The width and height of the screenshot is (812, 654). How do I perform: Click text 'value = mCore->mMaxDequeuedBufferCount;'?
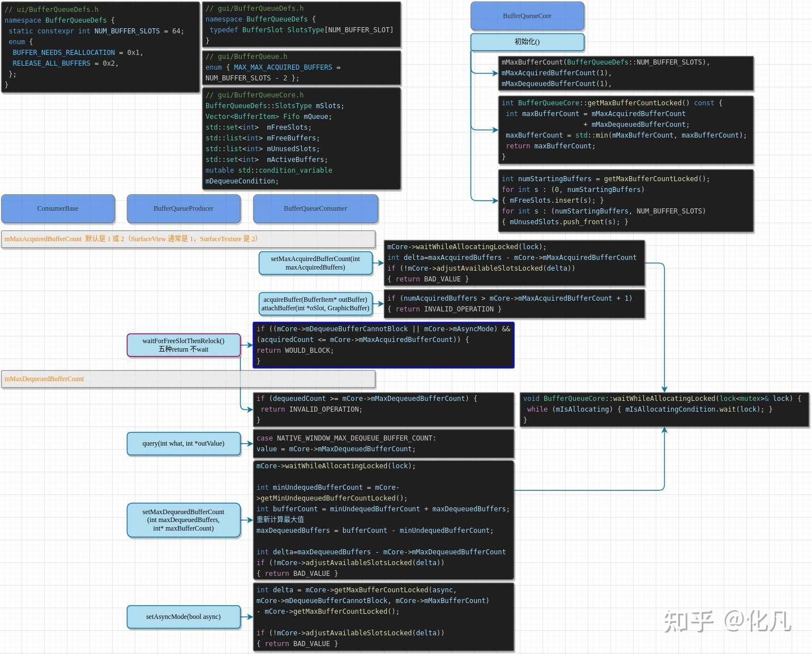(x=336, y=449)
